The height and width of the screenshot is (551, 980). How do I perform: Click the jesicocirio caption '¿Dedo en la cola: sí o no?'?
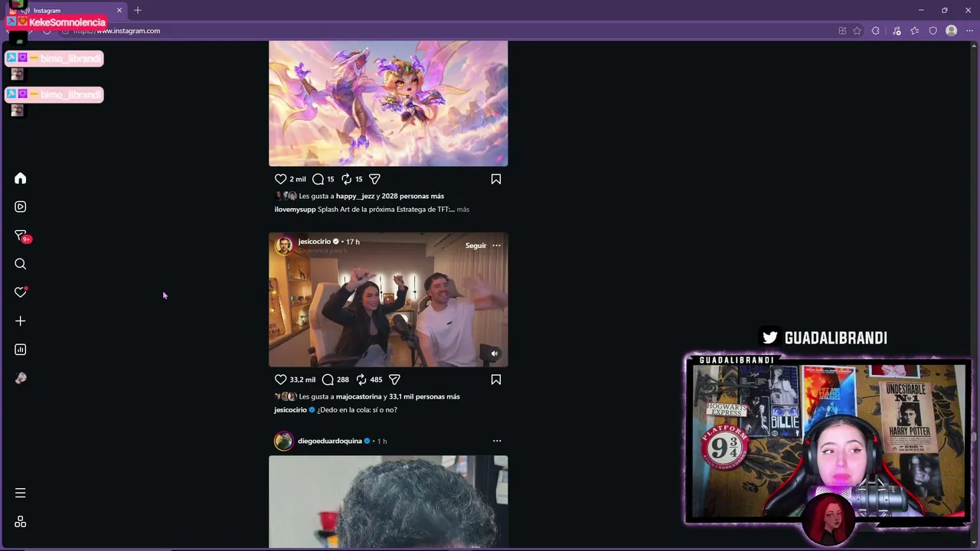357,410
